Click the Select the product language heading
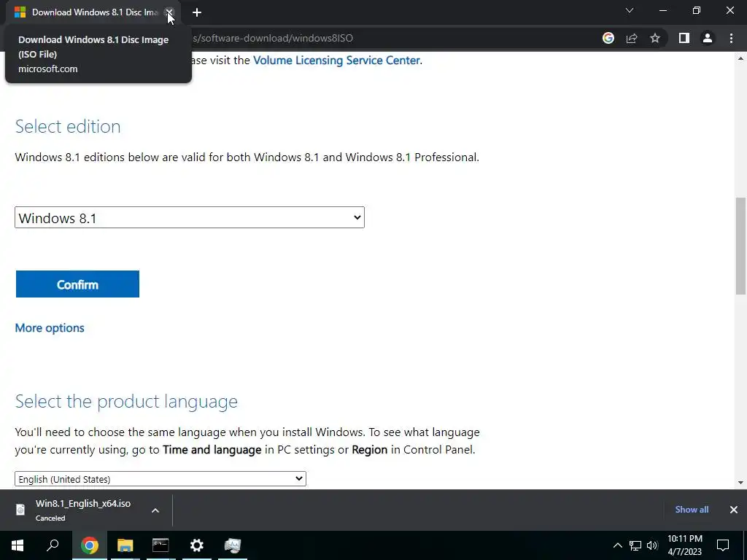The height and width of the screenshot is (560, 747). (126, 401)
